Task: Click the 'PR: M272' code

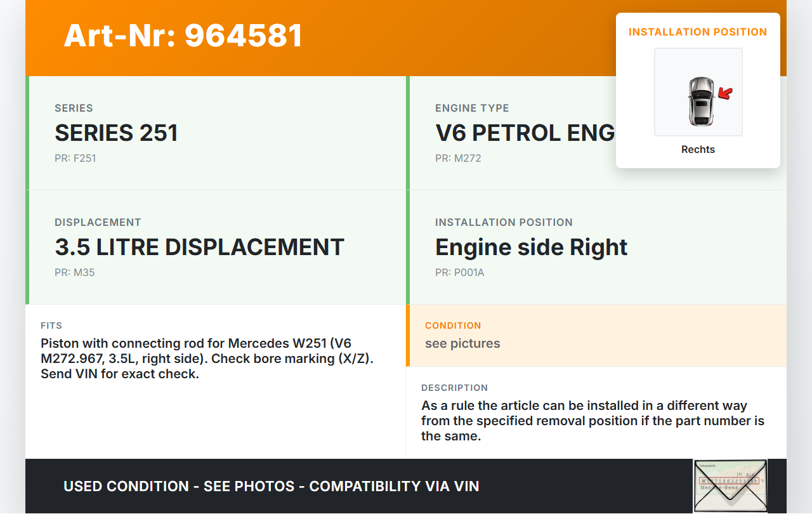Action: [x=458, y=159]
